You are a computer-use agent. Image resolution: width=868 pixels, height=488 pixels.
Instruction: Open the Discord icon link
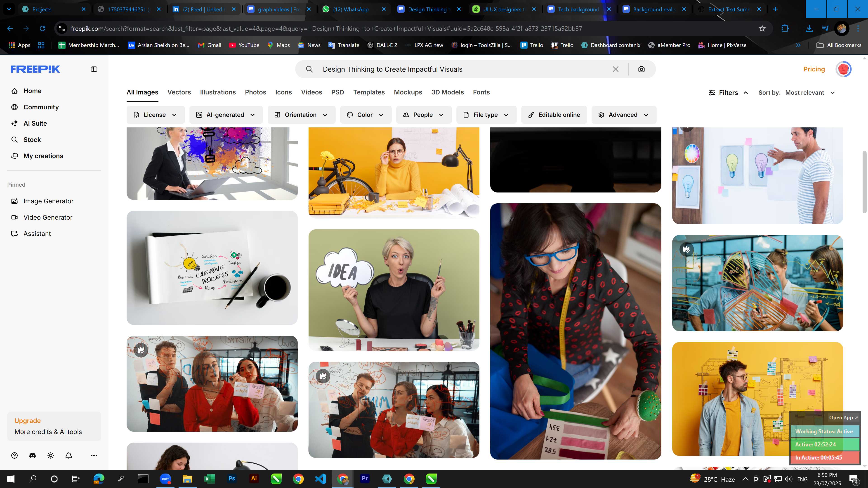tap(33, 455)
